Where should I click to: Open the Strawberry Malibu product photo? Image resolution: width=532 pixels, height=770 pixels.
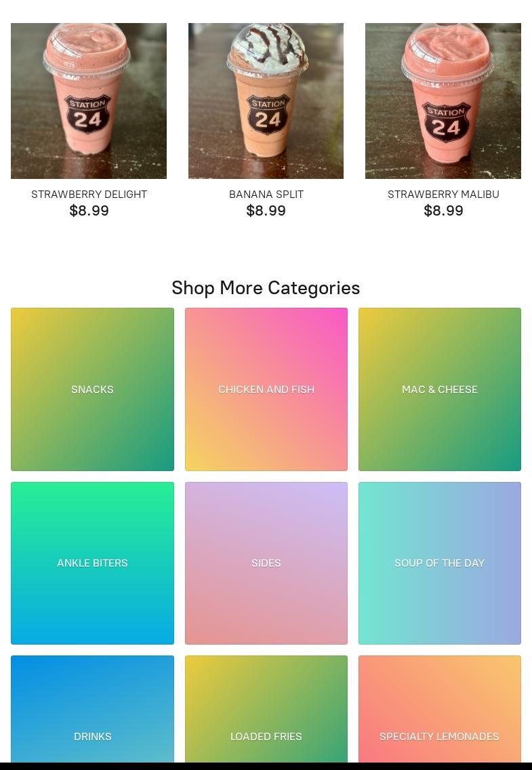443,101
